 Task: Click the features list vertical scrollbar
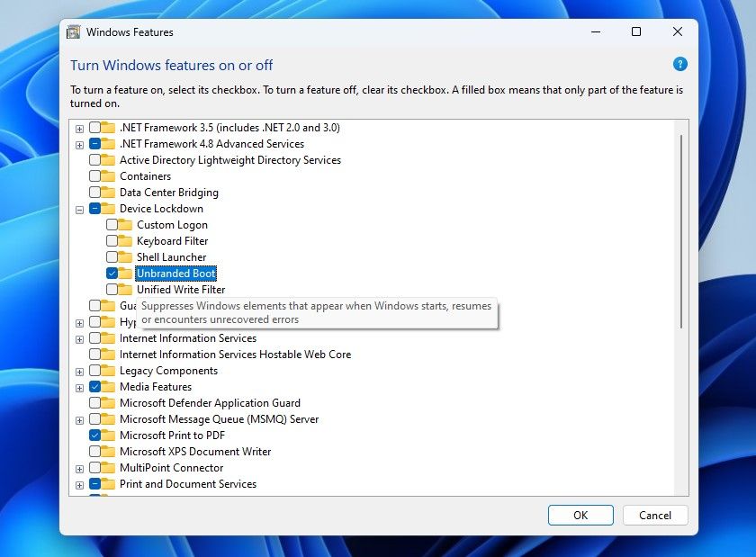click(x=681, y=232)
